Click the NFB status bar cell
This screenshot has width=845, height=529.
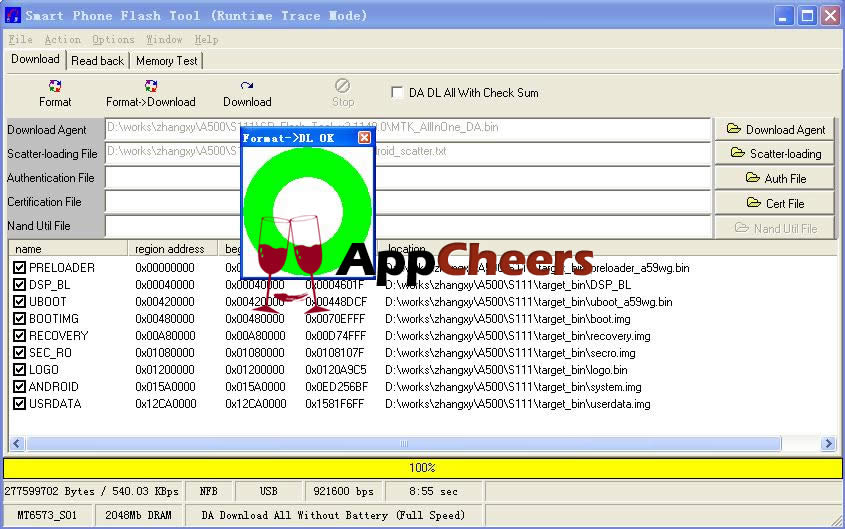click(209, 491)
